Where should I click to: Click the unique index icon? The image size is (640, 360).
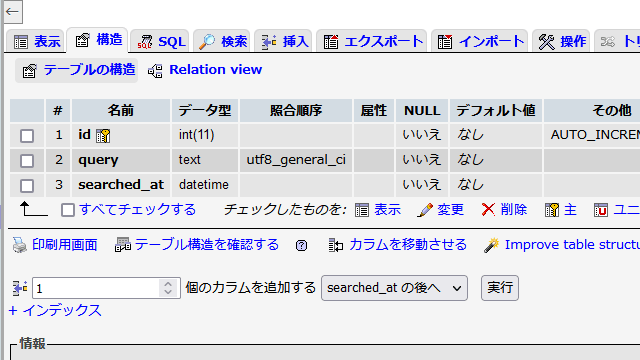(x=601, y=210)
